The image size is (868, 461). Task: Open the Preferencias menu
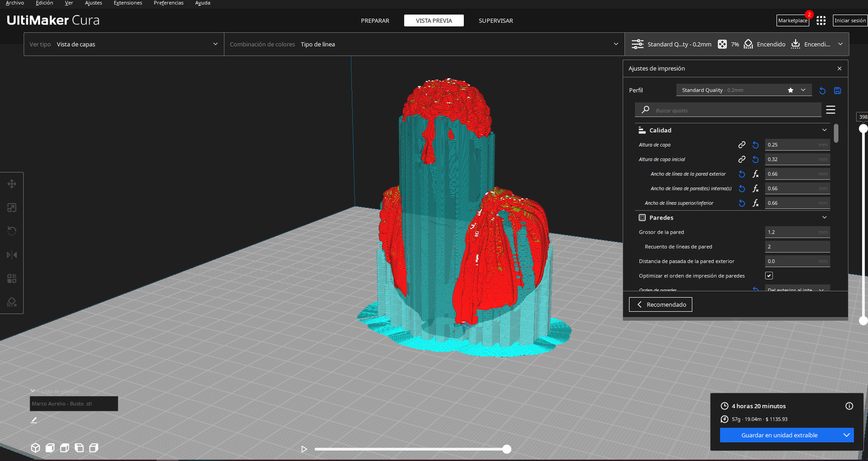[168, 3]
